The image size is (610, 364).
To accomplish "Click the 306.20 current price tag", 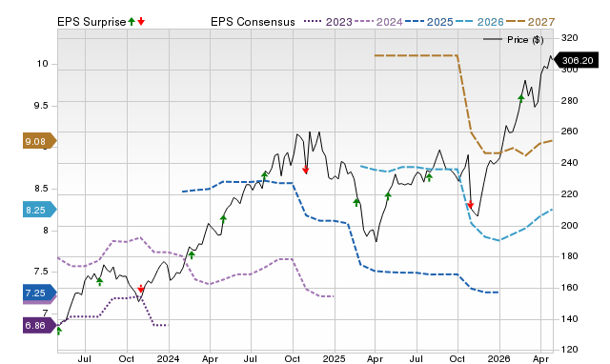I will point(576,61).
